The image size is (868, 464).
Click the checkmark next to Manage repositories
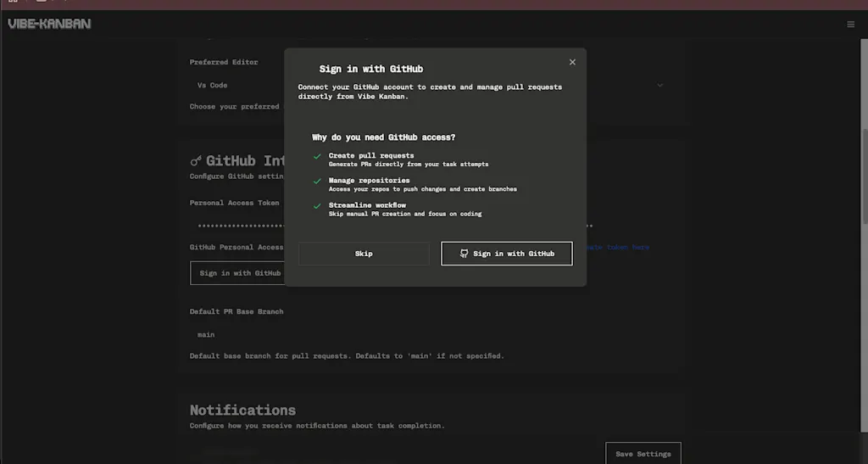click(317, 181)
